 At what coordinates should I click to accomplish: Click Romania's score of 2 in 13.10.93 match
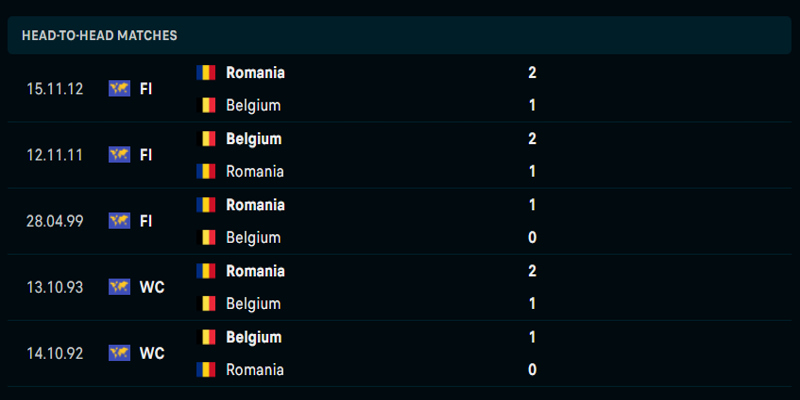pos(532,271)
